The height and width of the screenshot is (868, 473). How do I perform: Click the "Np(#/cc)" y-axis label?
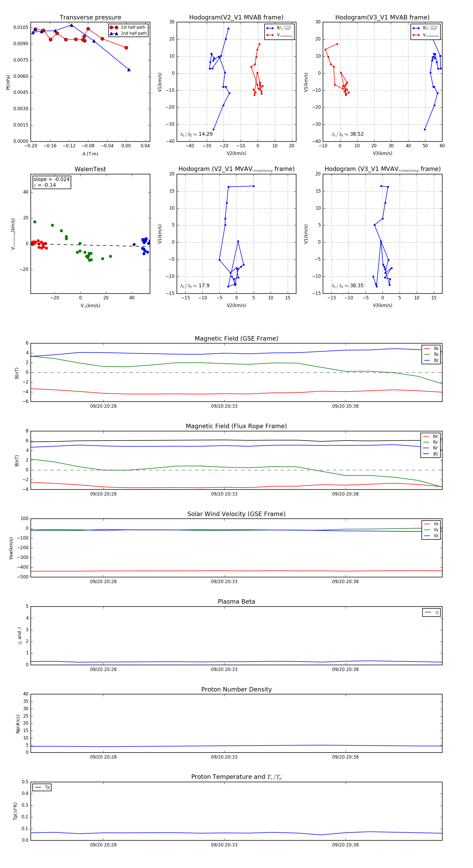(x=18, y=724)
